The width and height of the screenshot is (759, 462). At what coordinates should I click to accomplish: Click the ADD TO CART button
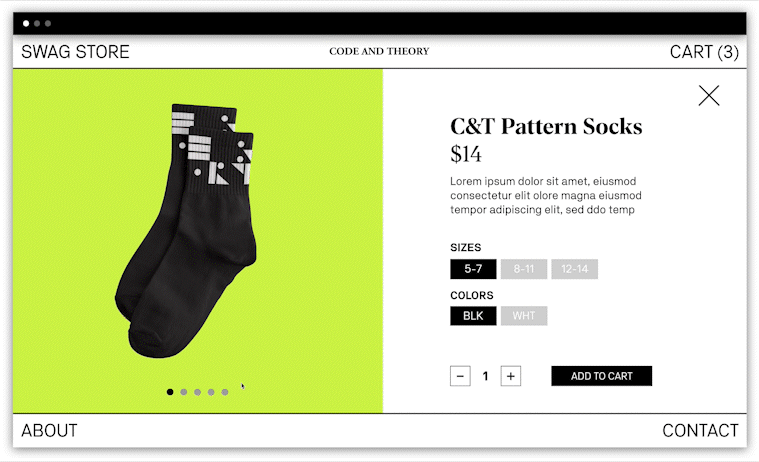point(602,376)
